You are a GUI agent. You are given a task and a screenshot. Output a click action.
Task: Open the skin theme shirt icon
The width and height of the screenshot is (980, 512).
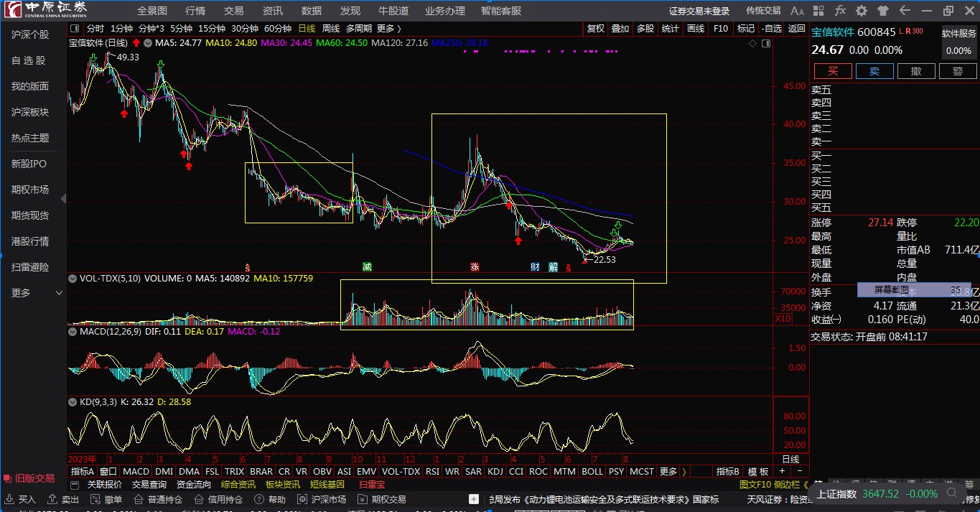coord(883,11)
